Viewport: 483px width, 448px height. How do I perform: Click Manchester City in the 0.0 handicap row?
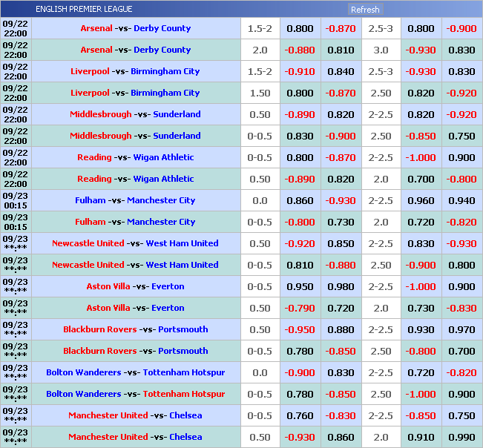(x=161, y=200)
